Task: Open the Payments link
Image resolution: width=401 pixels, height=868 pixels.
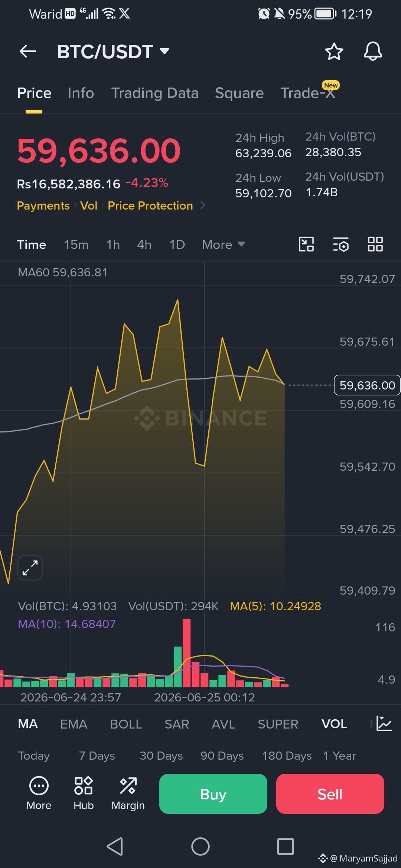Action: [43, 206]
